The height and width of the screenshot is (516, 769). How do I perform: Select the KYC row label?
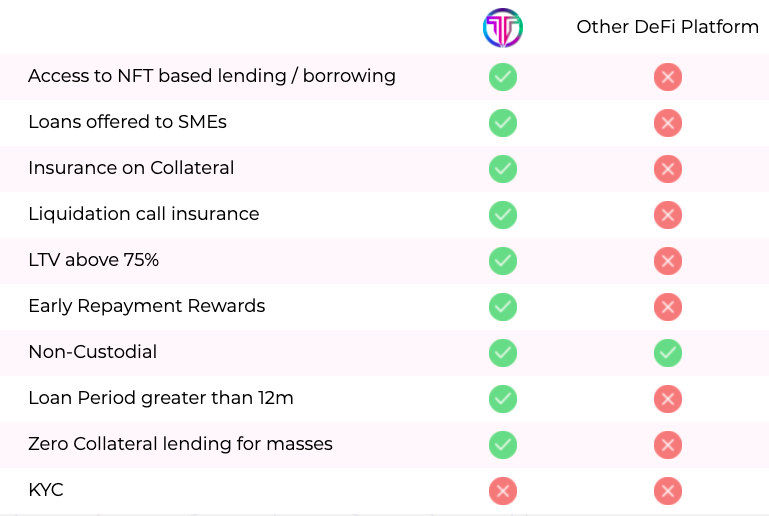[46, 490]
